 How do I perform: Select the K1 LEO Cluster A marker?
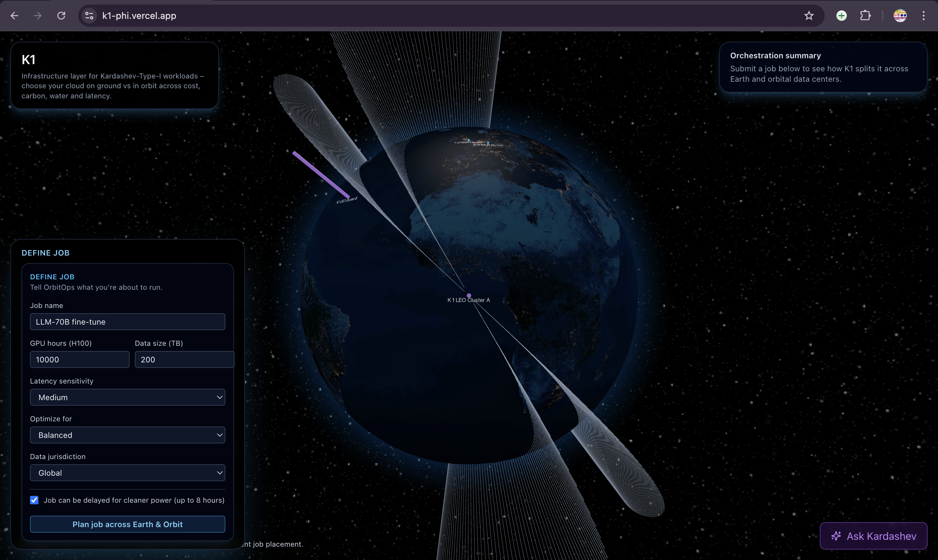[469, 296]
